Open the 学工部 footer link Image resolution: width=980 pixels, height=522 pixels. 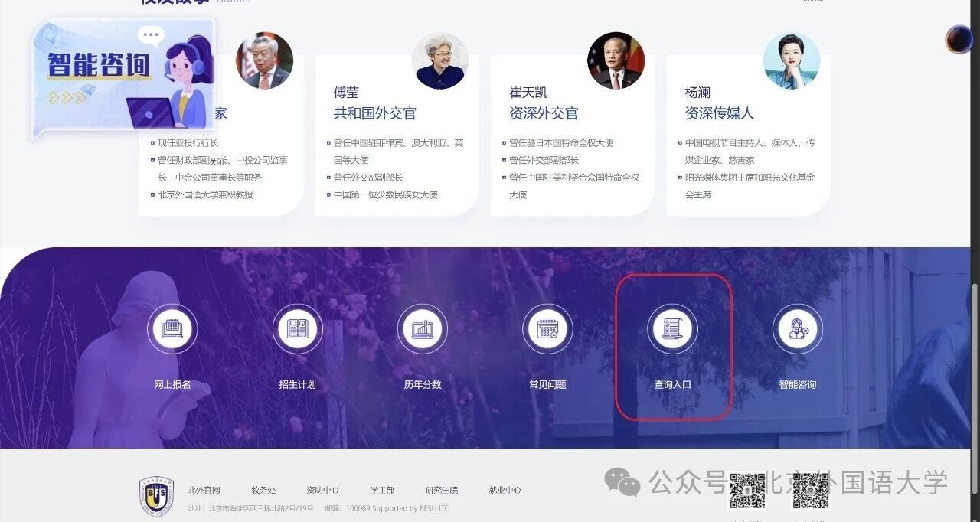[382, 490]
